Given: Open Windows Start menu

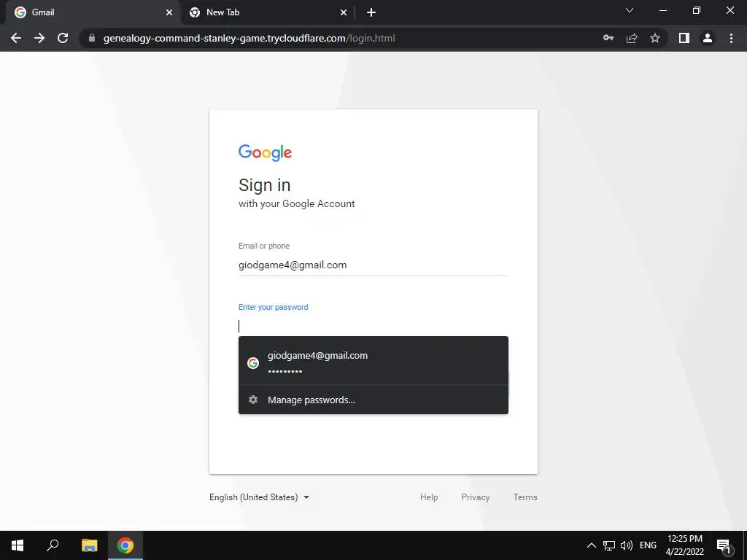Looking at the screenshot, I should point(18,545).
